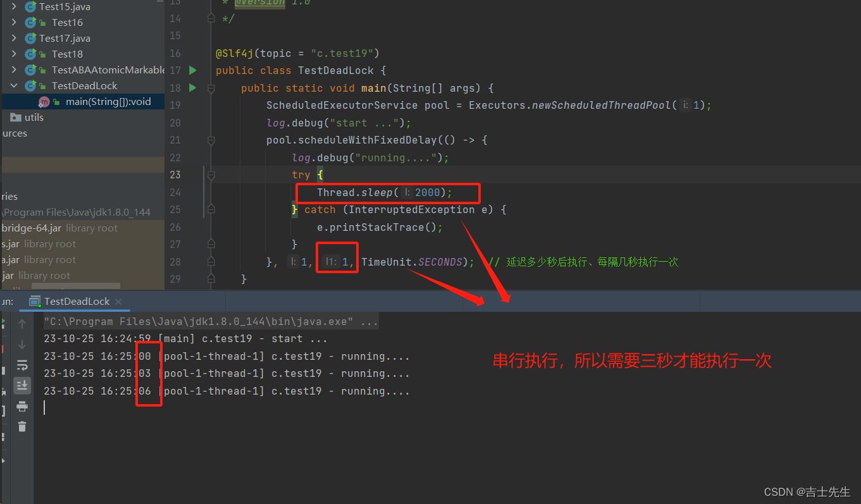Click the utils folder icon
The image size is (861, 504).
click(16, 118)
